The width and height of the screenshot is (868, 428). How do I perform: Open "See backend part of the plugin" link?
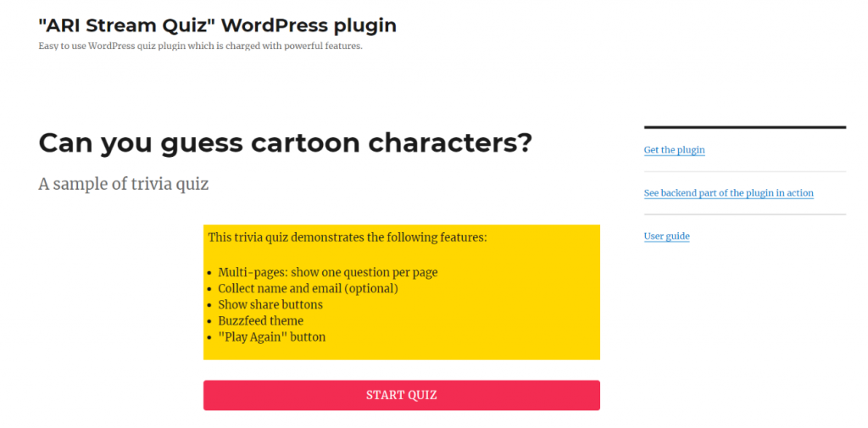point(728,193)
